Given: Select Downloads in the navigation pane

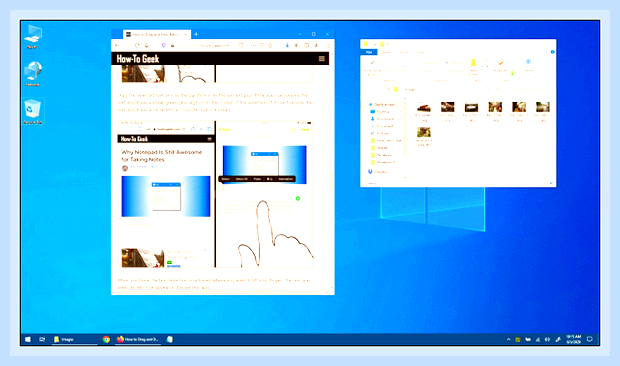Looking at the screenshot, I should 384,119.
